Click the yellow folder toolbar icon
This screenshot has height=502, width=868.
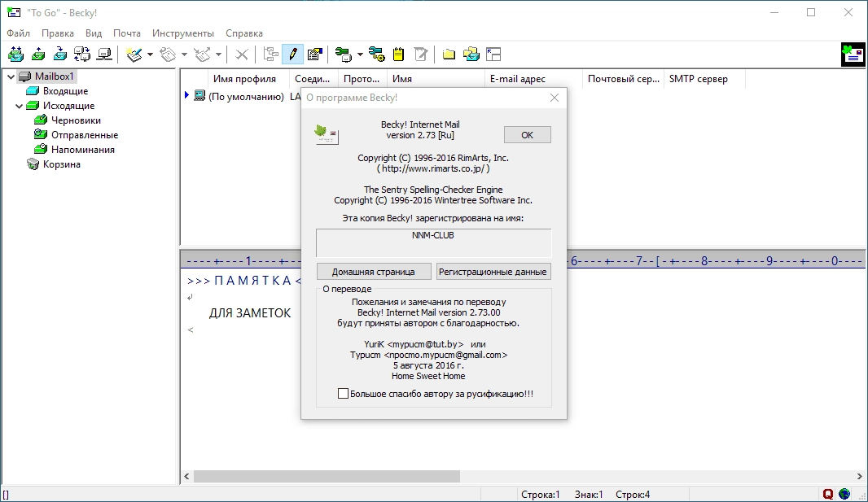click(449, 55)
